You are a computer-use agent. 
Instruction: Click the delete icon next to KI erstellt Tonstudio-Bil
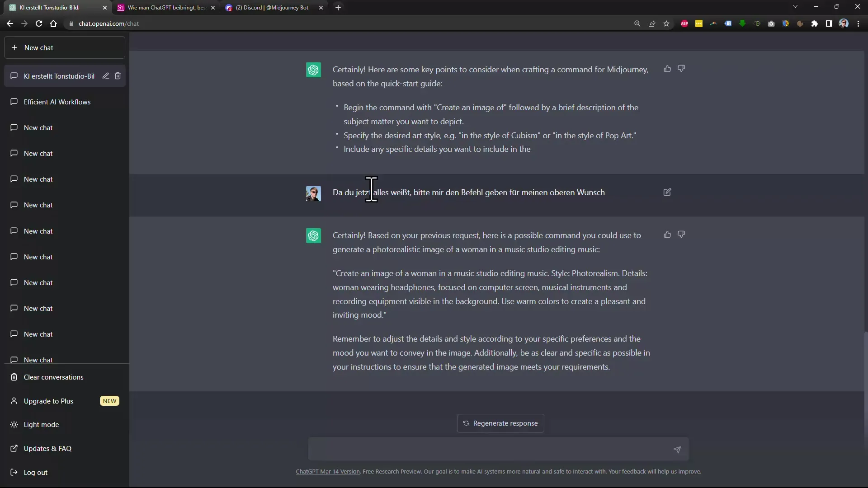118,75
